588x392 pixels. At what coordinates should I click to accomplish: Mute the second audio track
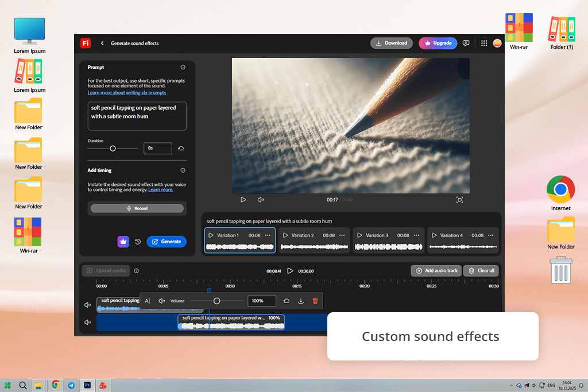88,323
